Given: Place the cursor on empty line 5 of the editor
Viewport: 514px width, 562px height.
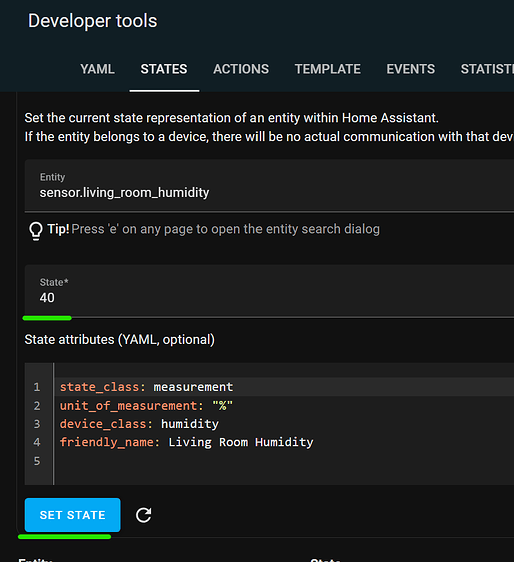Looking at the screenshot, I should coord(285,461).
